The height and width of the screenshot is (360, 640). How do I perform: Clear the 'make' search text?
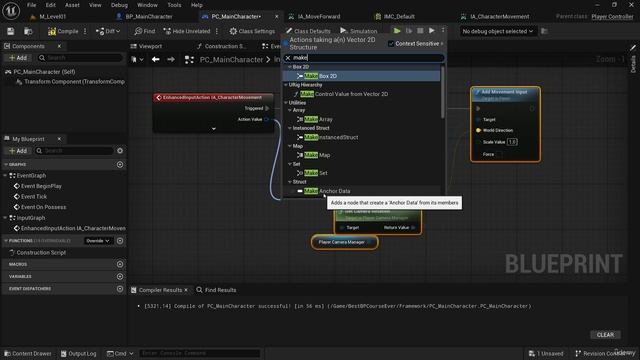(288, 58)
